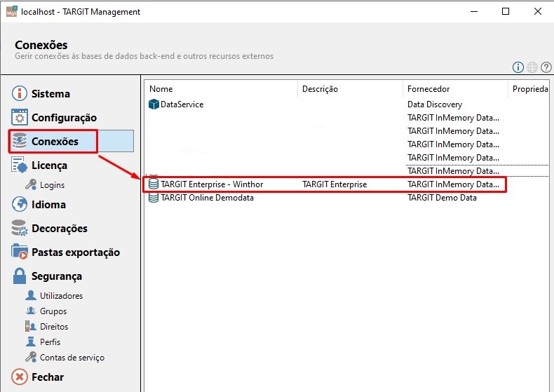Screen dimensions: 554x392
Task: Open the Licença section
Action: pos(49,165)
